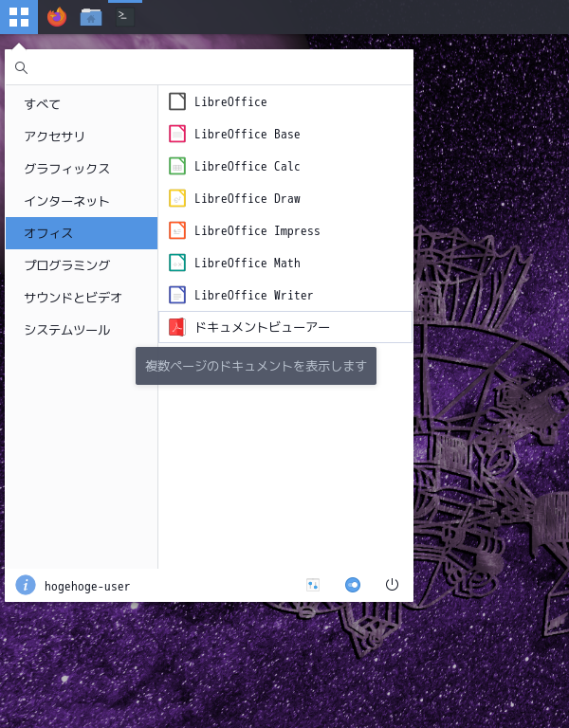The width and height of the screenshot is (569, 728).
Task: Select the グラフィックス category
Action: click(82, 169)
